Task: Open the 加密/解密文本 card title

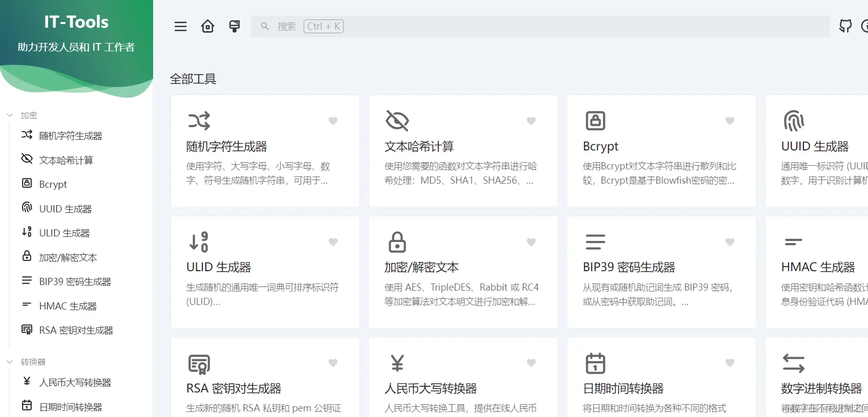Action: tap(421, 267)
